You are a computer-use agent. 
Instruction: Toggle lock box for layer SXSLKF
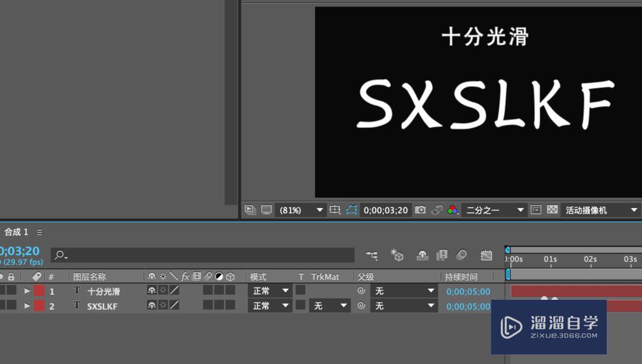11,305
